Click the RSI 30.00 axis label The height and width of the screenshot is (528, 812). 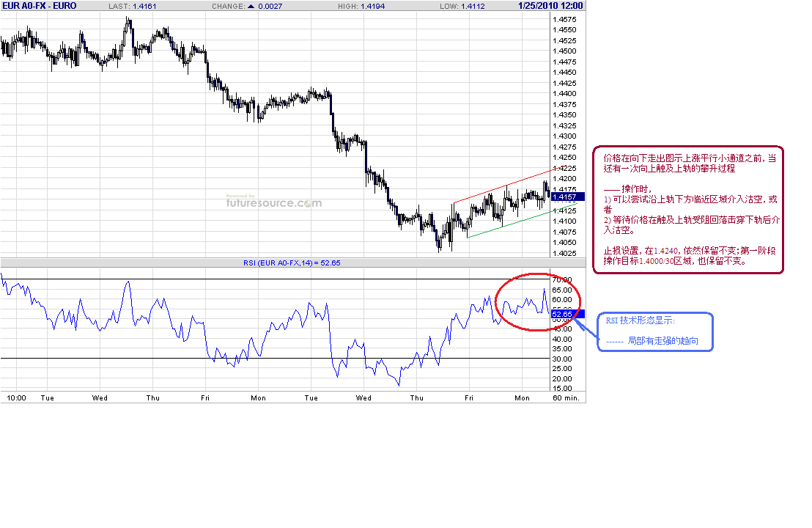562,359
